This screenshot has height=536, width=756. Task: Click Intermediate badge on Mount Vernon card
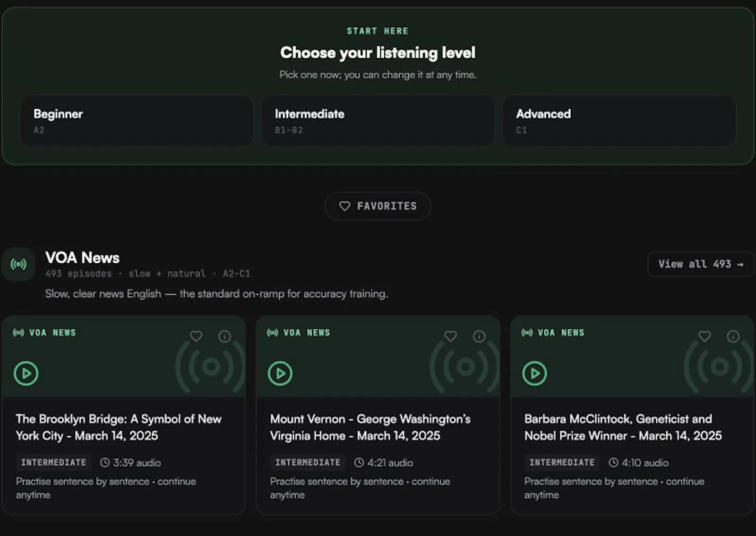(x=308, y=463)
